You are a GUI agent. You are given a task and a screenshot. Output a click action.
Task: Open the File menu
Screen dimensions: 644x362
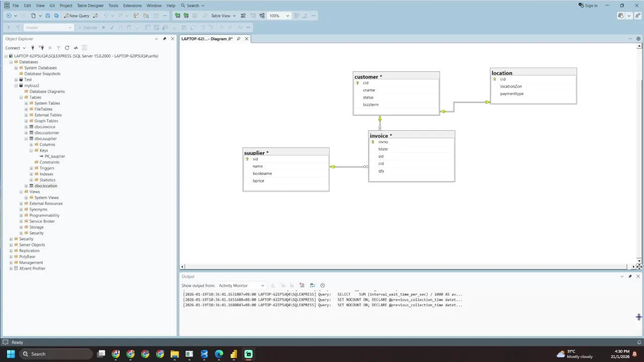(x=16, y=6)
